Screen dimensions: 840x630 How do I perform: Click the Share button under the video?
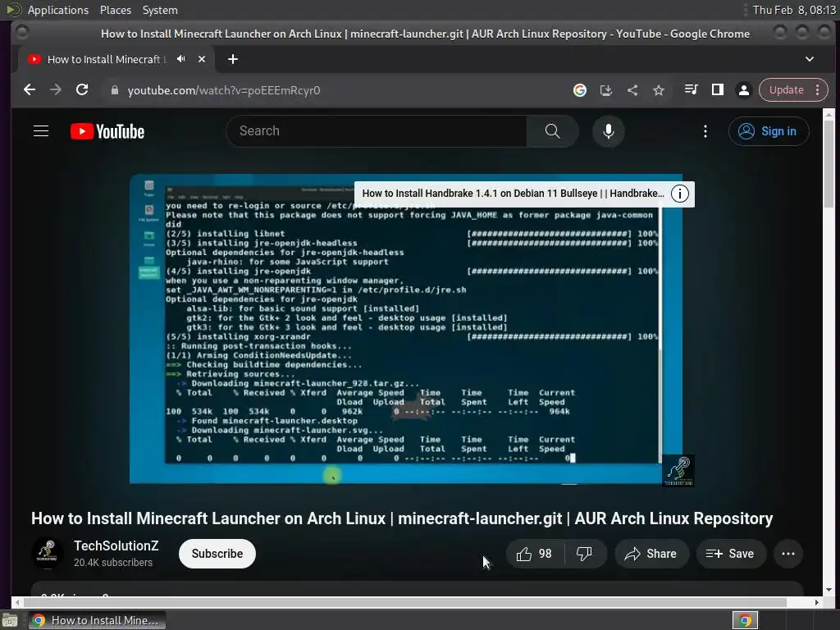(x=651, y=554)
